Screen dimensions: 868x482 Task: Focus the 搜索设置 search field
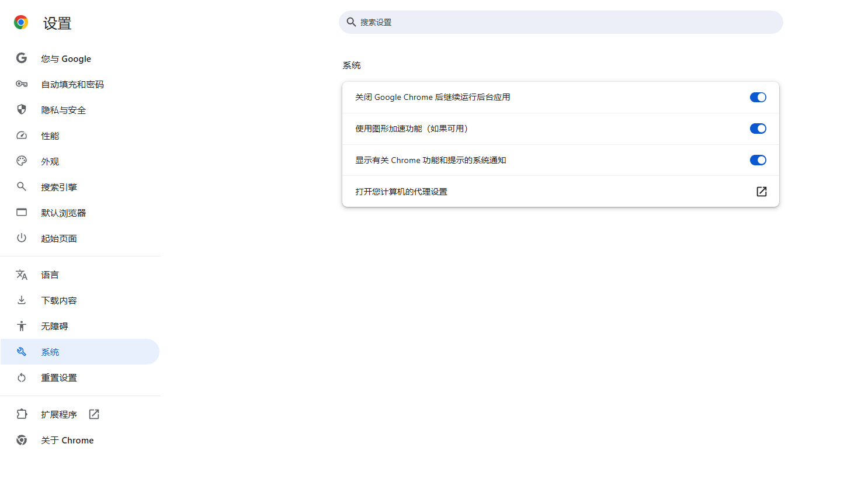tap(561, 22)
